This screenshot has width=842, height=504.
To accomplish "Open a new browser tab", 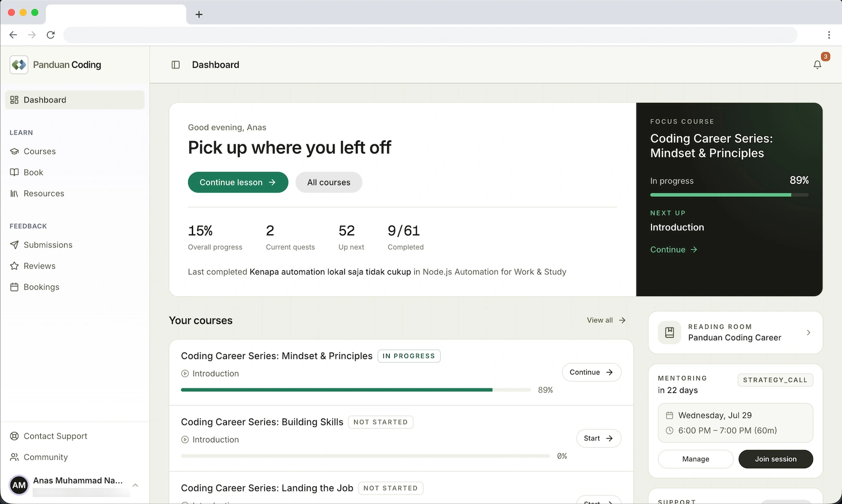I will [x=199, y=15].
